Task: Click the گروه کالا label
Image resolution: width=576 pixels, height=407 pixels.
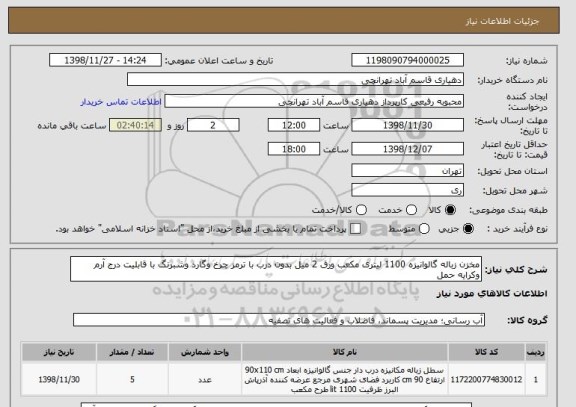Action: point(527,320)
